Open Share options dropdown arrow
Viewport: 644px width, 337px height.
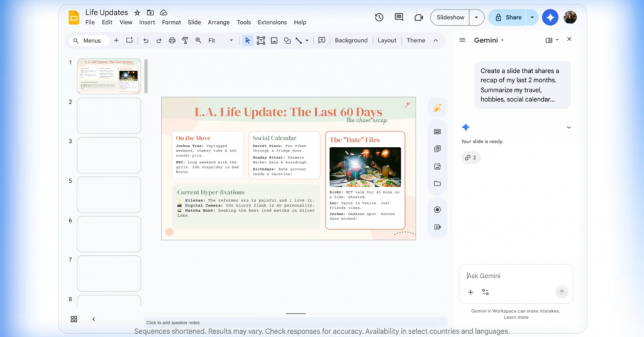532,17
